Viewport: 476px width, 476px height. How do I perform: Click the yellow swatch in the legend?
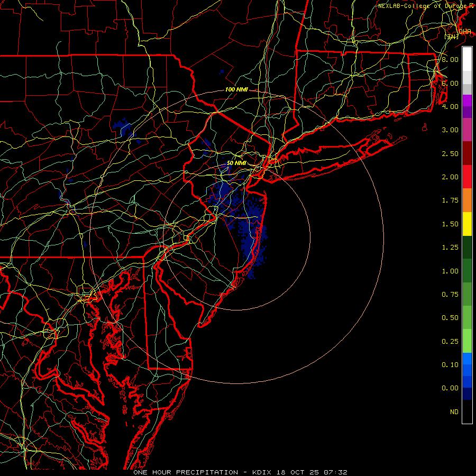point(467,224)
